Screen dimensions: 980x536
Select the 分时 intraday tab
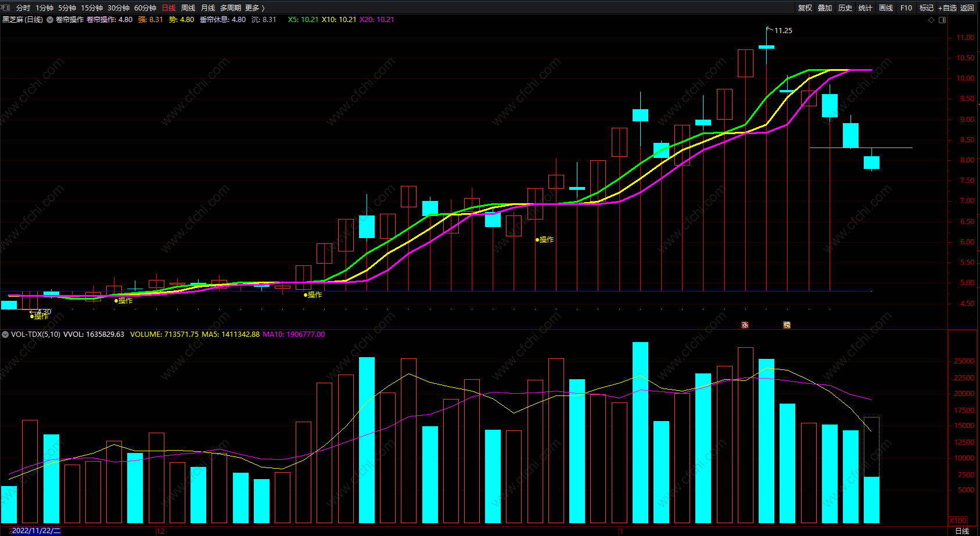(x=23, y=8)
